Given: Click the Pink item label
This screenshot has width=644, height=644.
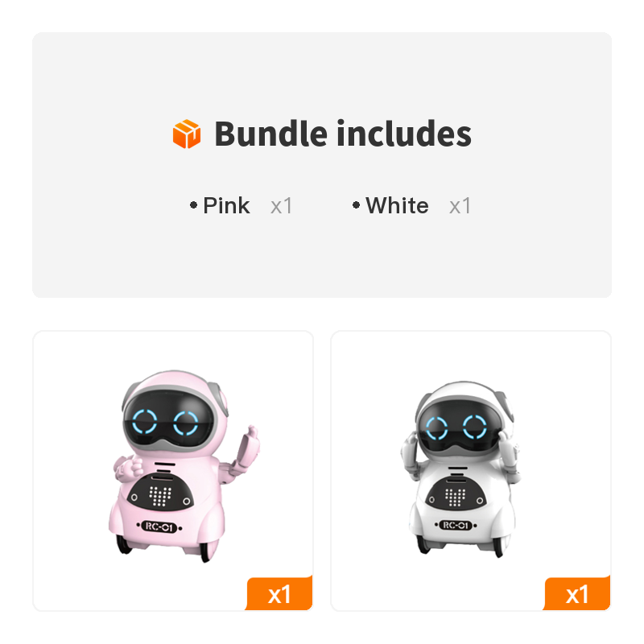Looking at the screenshot, I should pos(226,205).
